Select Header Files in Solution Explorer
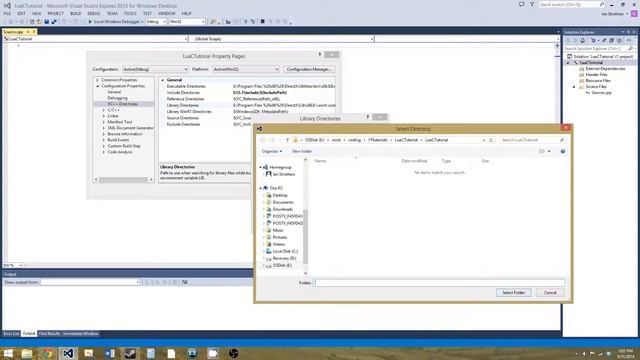 coord(596,75)
